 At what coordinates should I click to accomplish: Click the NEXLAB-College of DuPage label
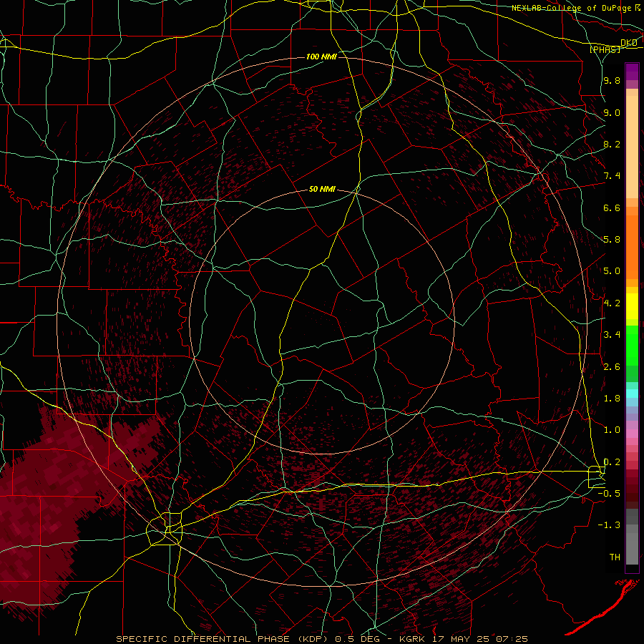click(572, 8)
